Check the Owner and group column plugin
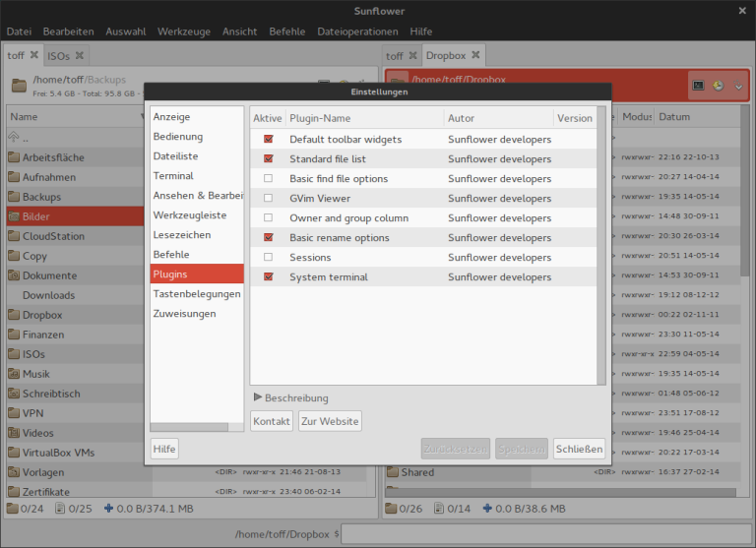This screenshot has height=548, width=756. tap(268, 217)
